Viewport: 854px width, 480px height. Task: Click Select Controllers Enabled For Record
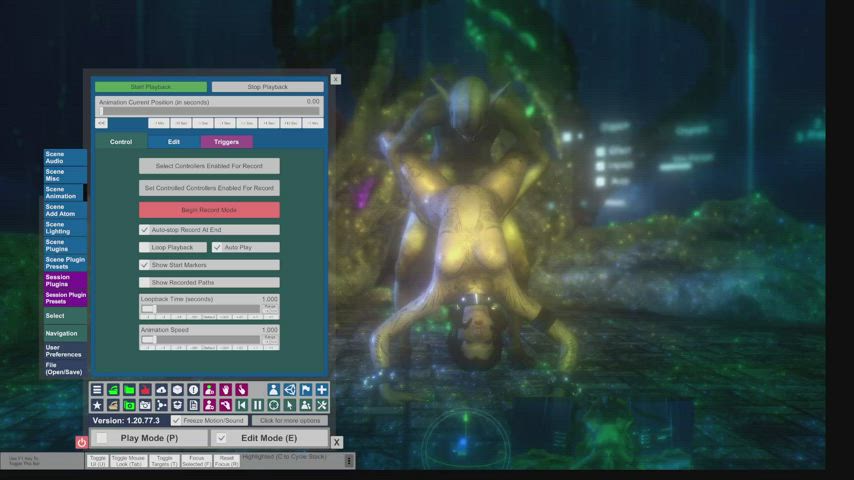pyautogui.click(x=209, y=166)
